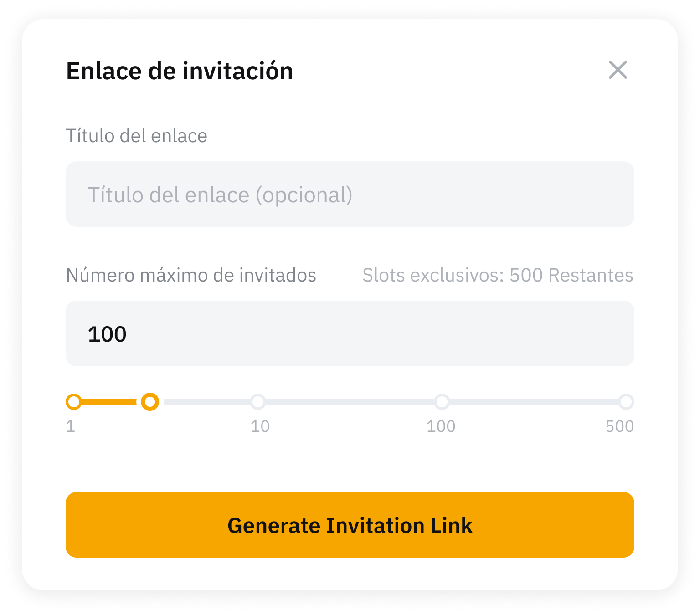
Task: Set slider to the 100 stop
Action: point(442,402)
